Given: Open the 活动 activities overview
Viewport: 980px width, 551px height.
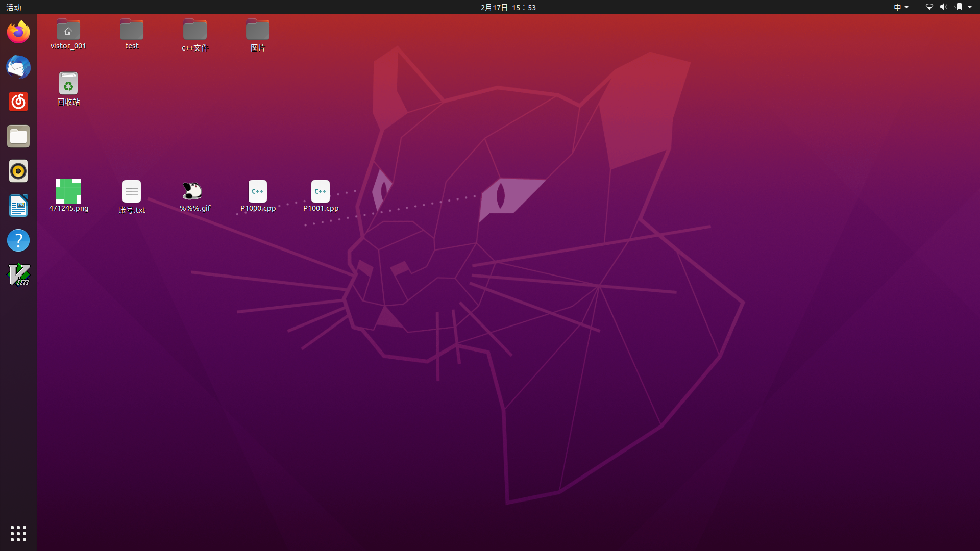Looking at the screenshot, I should click(x=14, y=7).
